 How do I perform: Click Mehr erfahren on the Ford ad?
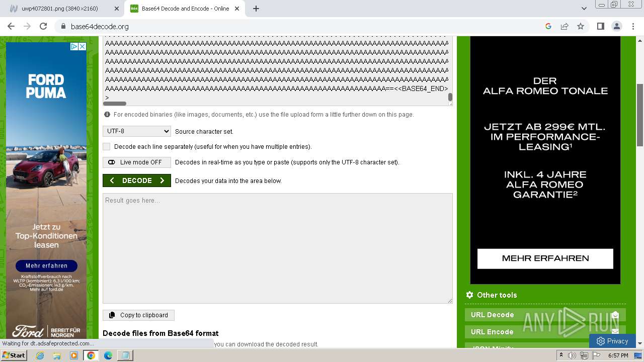pos(46,265)
